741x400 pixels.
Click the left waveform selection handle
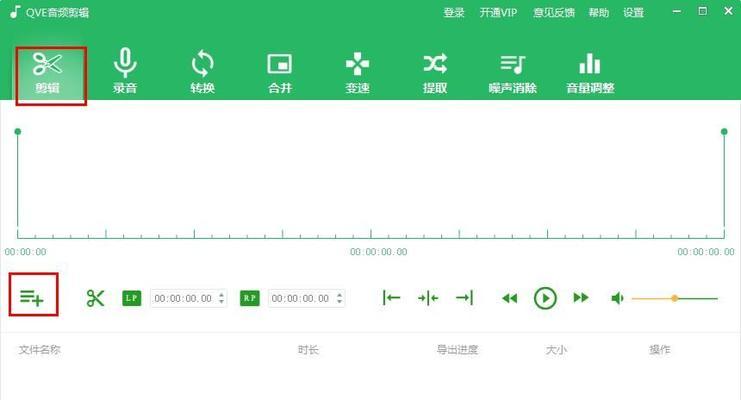pos(18,131)
